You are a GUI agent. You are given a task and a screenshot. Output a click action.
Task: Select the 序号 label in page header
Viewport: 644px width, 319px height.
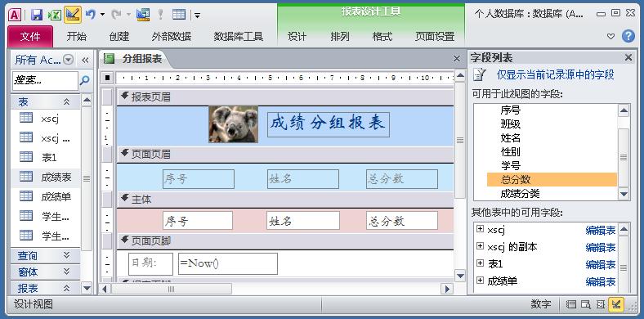pos(199,179)
